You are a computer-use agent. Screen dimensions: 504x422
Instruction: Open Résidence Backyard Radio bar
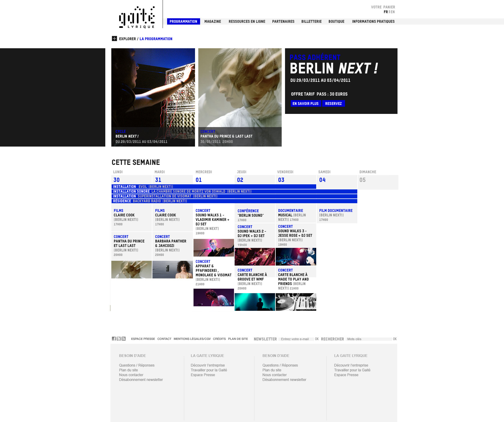[x=234, y=201]
